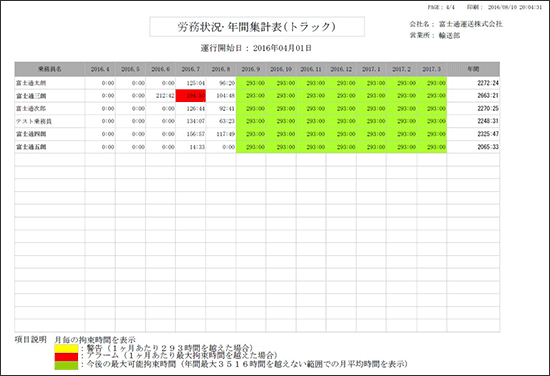Click the yearly total 2065:33
This screenshot has height=376, width=550.
tap(488, 147)
